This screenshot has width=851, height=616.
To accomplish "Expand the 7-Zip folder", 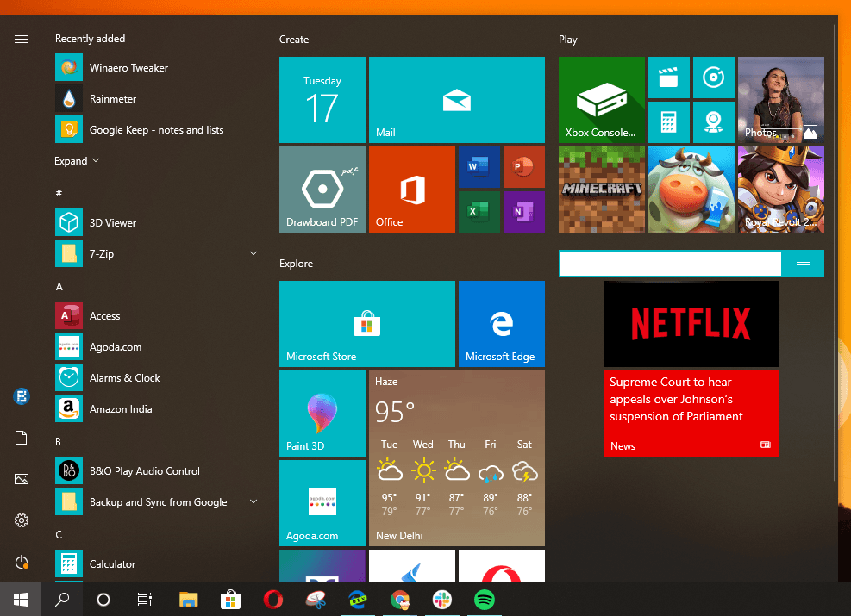I will [x=253, y=253].
